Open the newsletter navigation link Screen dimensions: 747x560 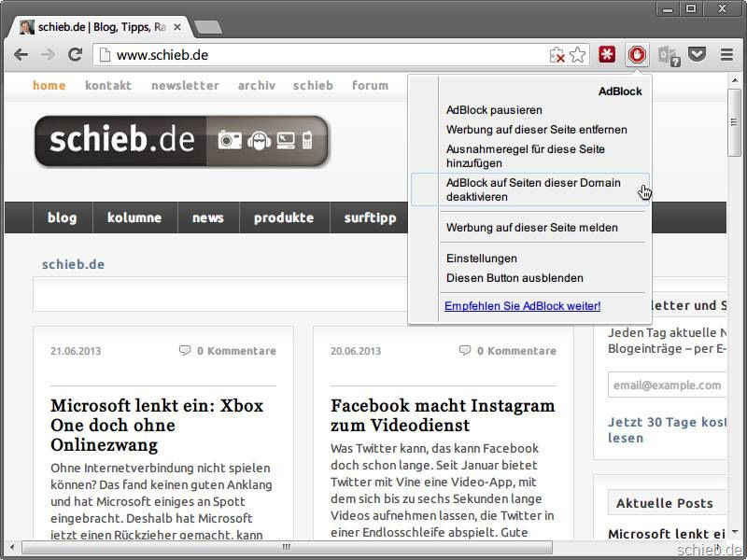(185, 86)
